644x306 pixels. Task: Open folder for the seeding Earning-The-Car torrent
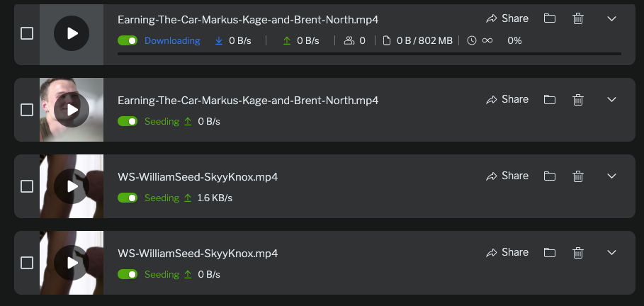point(550,99)
